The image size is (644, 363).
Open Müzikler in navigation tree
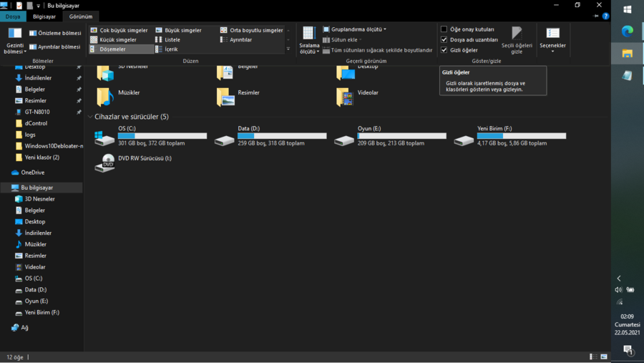pos(35,244)
